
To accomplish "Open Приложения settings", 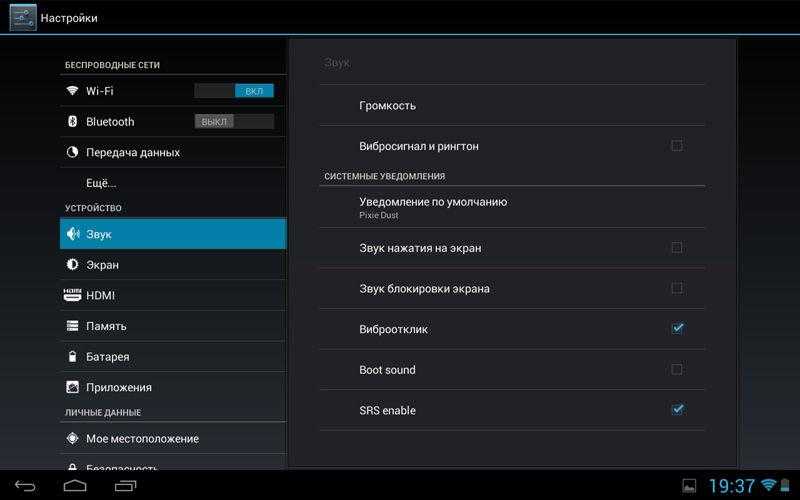I will click(173, 387).
